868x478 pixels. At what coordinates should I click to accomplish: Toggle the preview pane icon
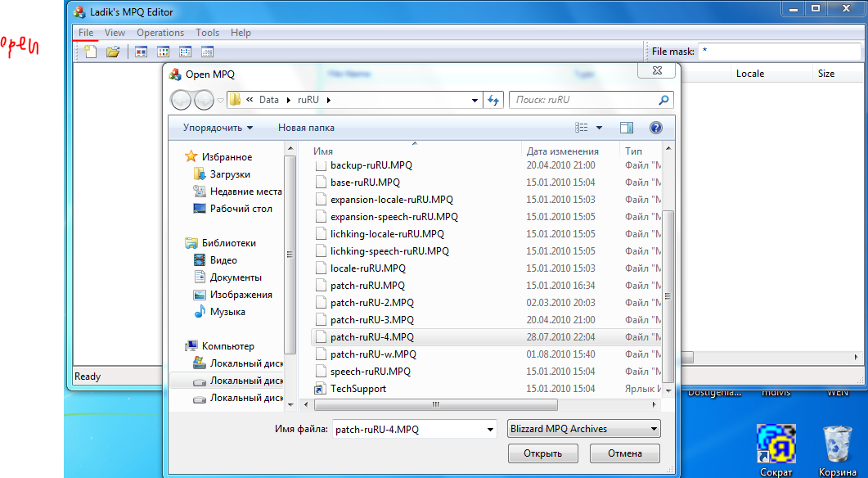(x=627, y=128)
